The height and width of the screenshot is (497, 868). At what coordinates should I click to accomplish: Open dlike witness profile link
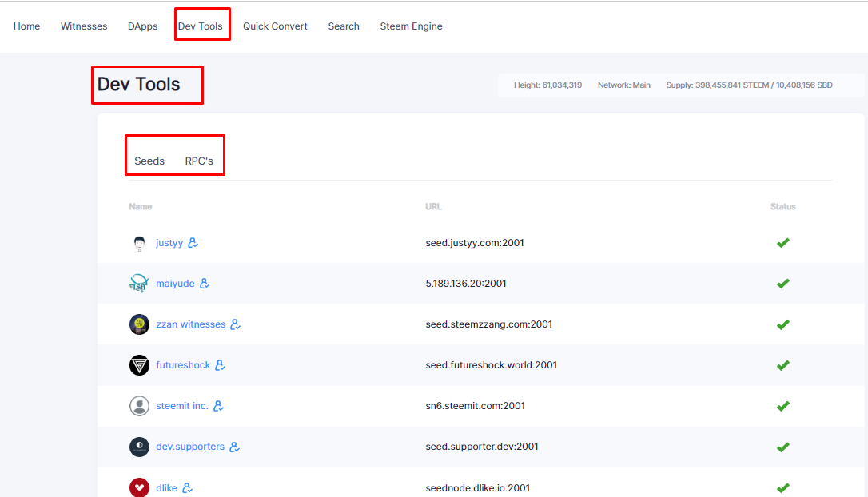point(166,487)
